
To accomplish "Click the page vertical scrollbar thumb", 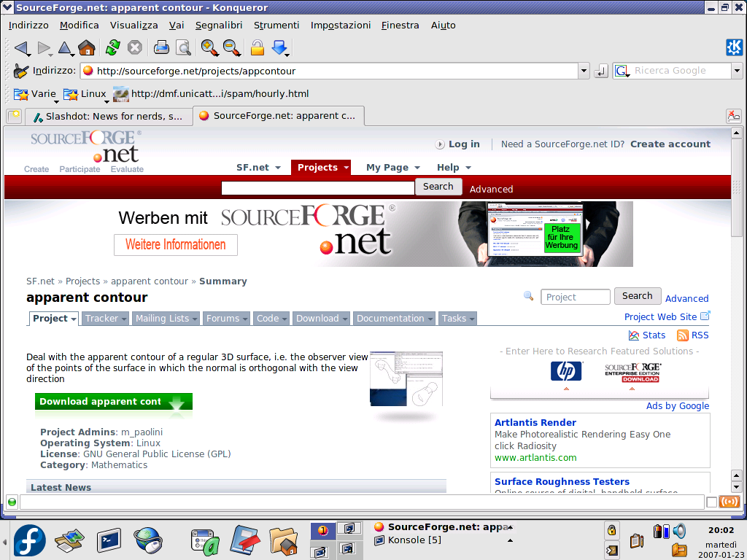I will pos(737,187).
